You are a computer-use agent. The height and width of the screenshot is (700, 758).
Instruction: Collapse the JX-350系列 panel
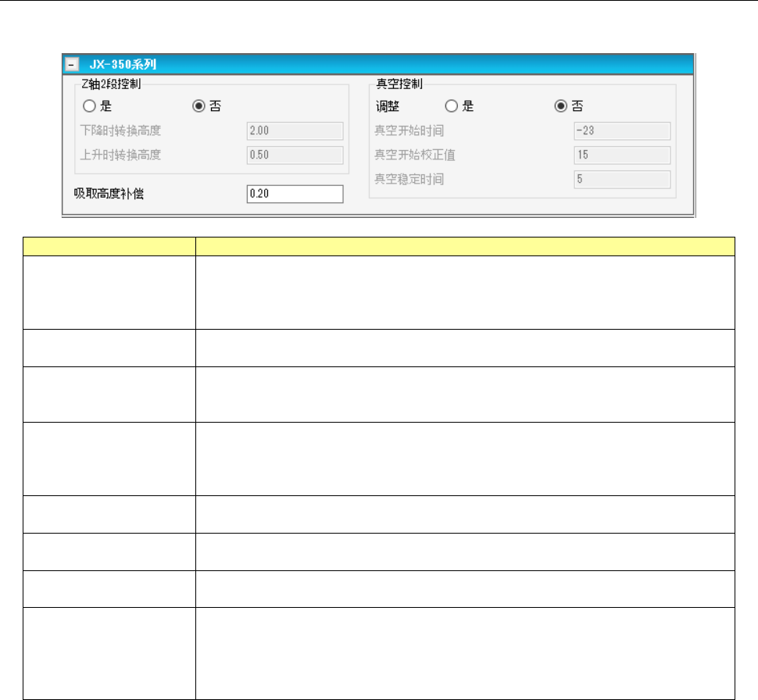coord(72,64)
